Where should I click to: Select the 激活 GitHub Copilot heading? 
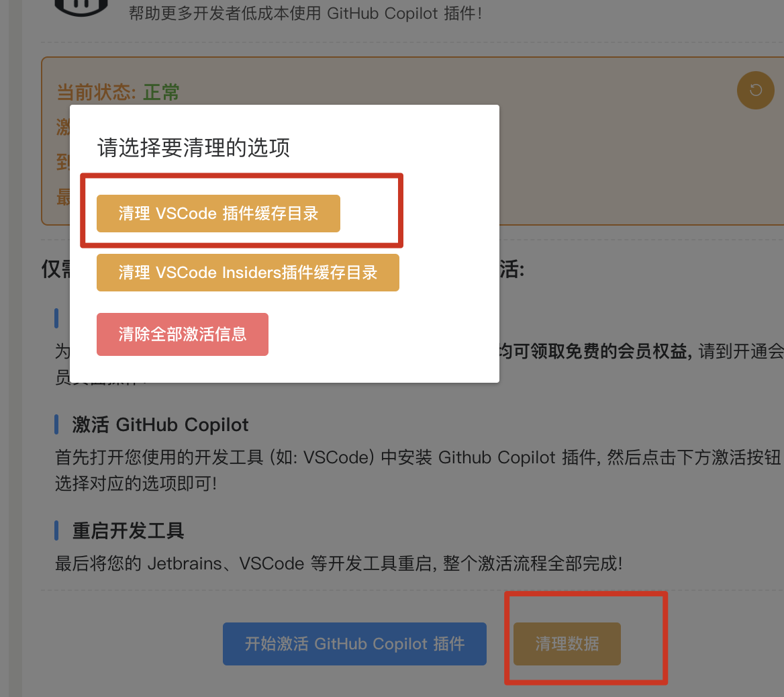(160, 425)
